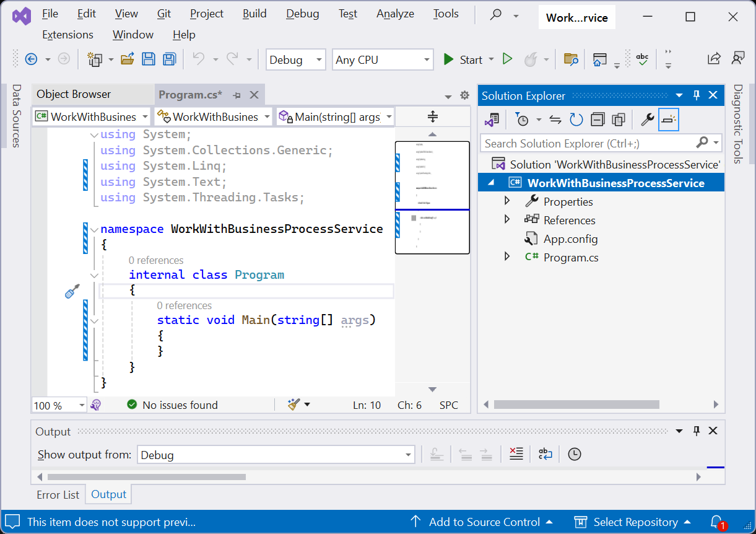Collapse all items in Solution Explorer
The height and width of the screenshot is (534, 756).
click(597, 120)
